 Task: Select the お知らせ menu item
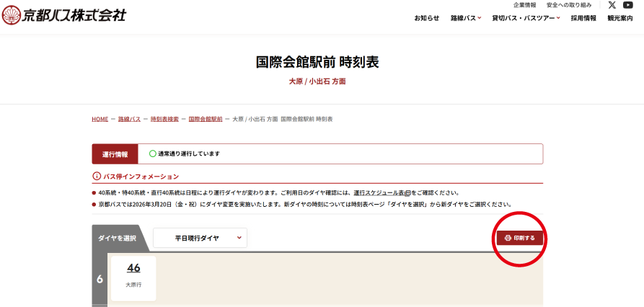point(426,18)
